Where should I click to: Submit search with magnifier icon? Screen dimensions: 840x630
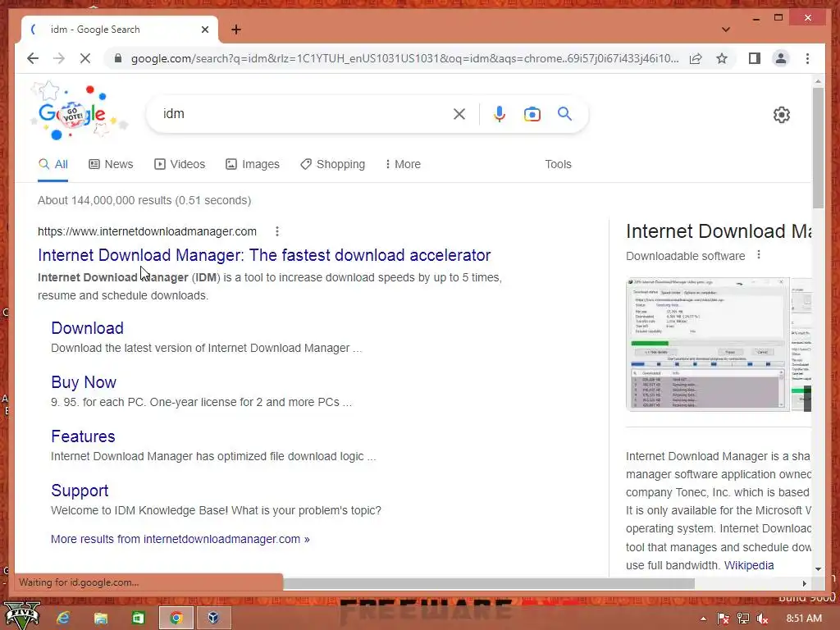click(x=564, y=113)
